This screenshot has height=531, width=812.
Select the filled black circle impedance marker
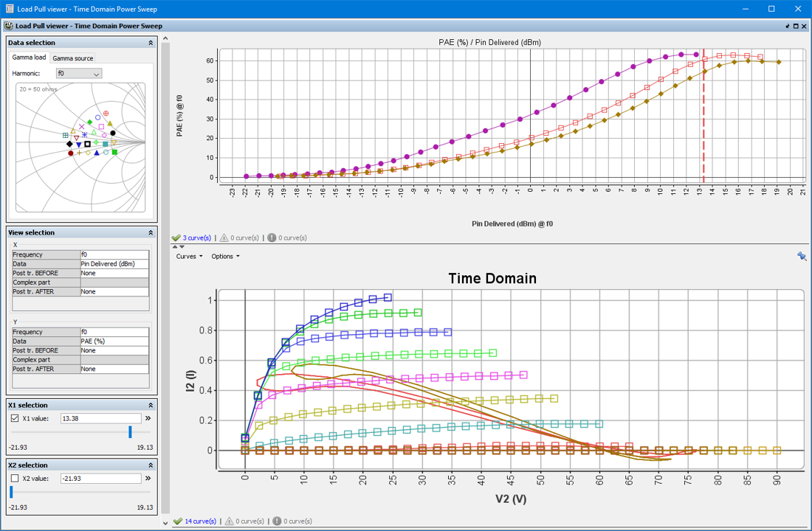(x=113, y=133)
